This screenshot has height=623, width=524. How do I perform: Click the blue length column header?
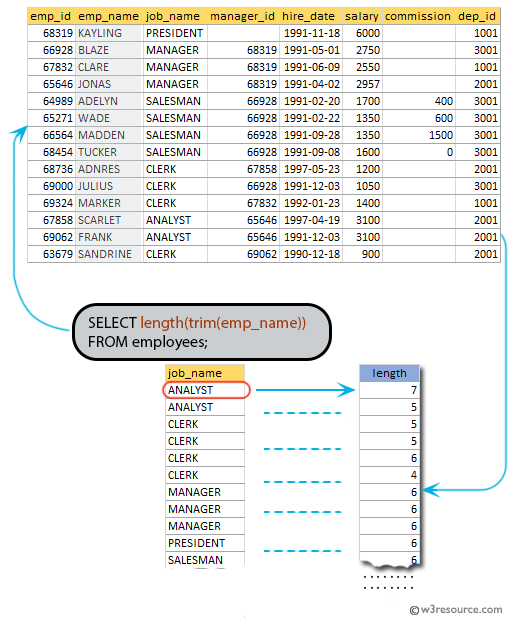point(389,373)
